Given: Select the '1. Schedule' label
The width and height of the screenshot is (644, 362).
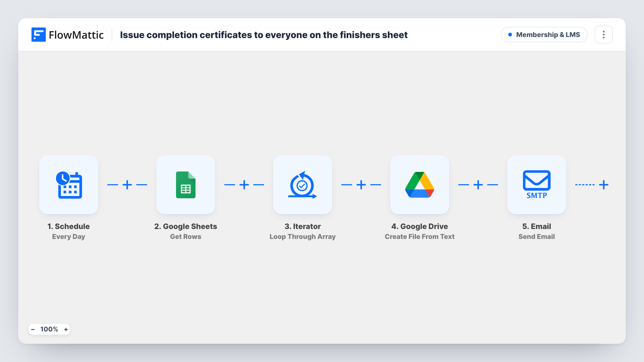Looking at the screenshot, I should [69, 226].
